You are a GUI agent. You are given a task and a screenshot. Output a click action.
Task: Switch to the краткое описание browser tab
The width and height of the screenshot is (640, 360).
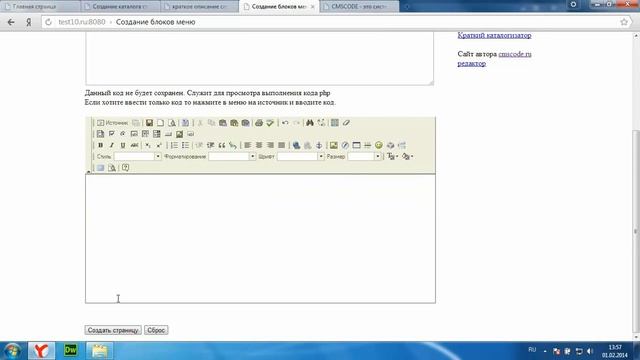pos(199,7)
